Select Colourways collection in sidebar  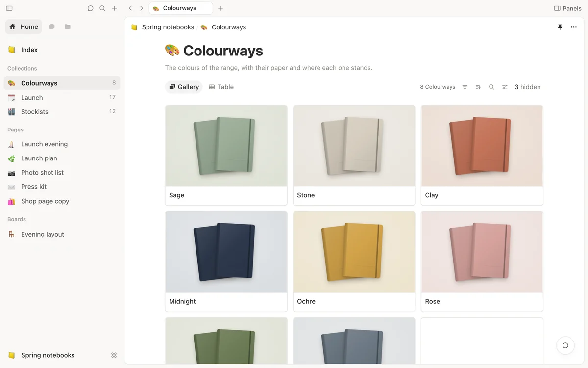click(x=62, y=83)
